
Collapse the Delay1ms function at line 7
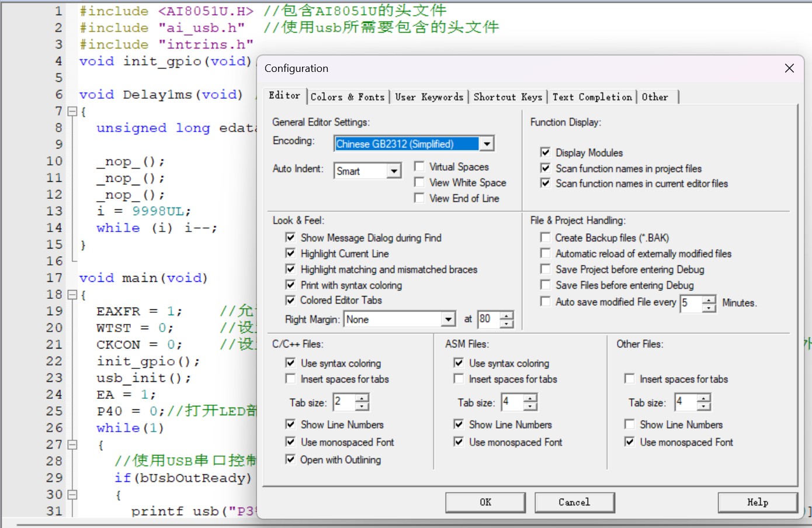[72, 111]
